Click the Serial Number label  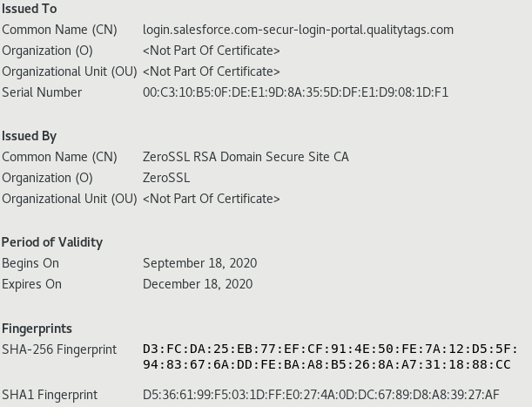tap(42, 92)
